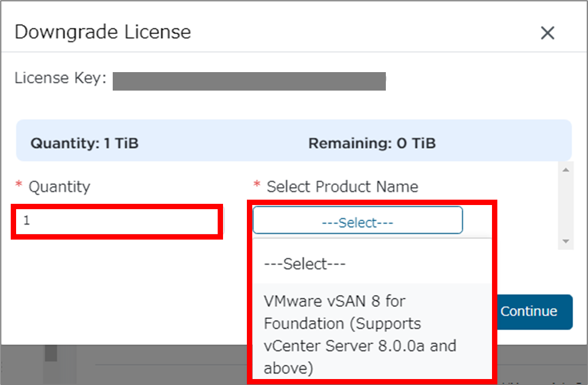
Task: Click the Continue button
Action: click(x=534, y=312)
